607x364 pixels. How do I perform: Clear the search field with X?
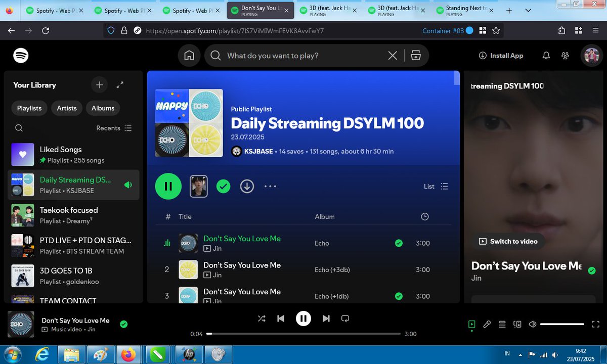pyautogui.click(x=393, y=56)
